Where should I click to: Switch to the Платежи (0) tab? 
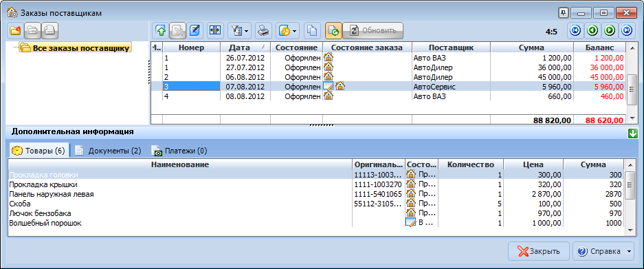click(179, 151)
